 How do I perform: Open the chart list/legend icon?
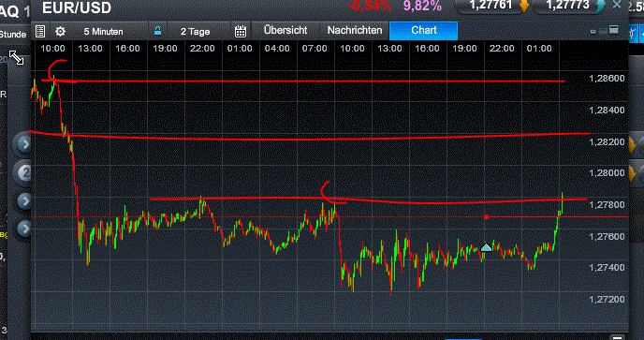(x=40, y=32)
